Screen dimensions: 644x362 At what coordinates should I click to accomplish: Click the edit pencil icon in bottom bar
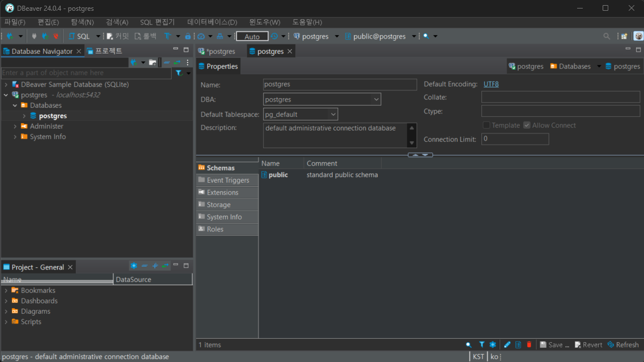coord(507,345)
